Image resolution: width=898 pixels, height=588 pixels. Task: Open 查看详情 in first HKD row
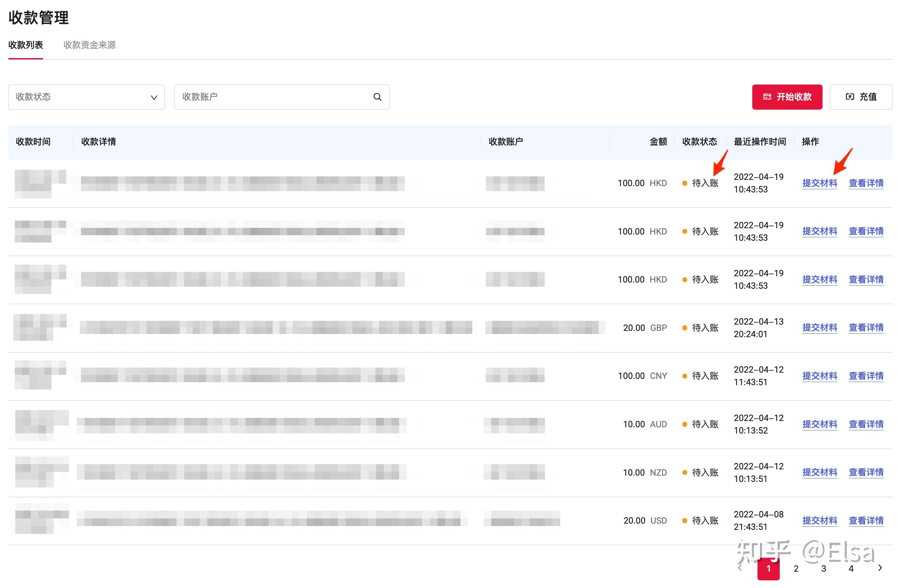866,183
